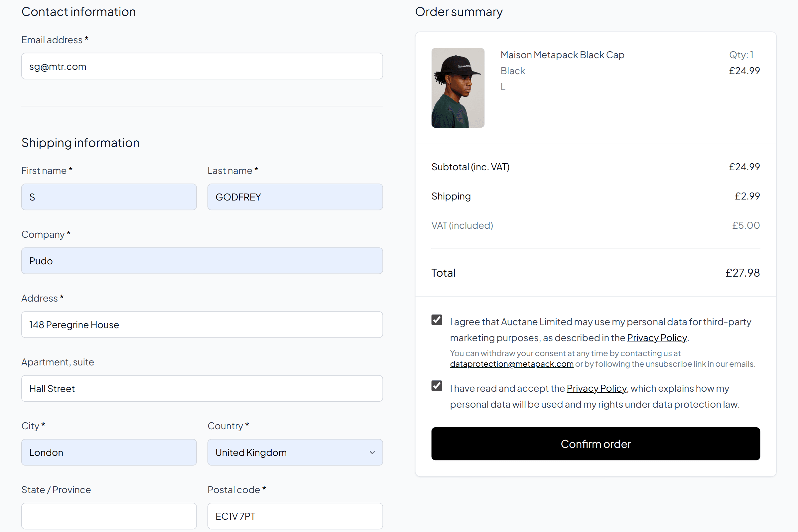Open the Country dropdown showing United Kingdom

tap(288, 452)
